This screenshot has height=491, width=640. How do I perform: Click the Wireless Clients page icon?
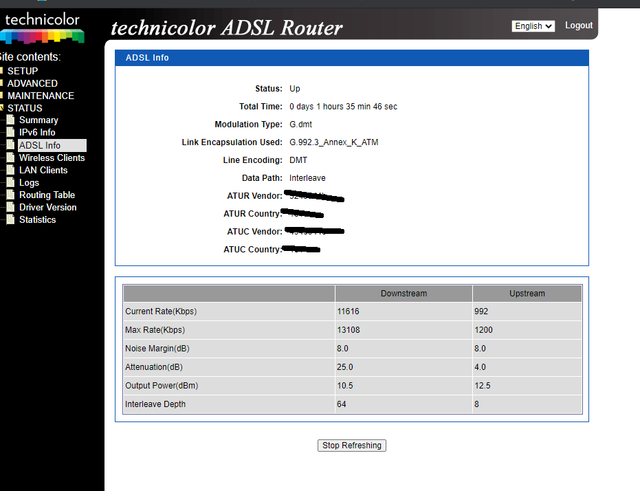(11, 158)
